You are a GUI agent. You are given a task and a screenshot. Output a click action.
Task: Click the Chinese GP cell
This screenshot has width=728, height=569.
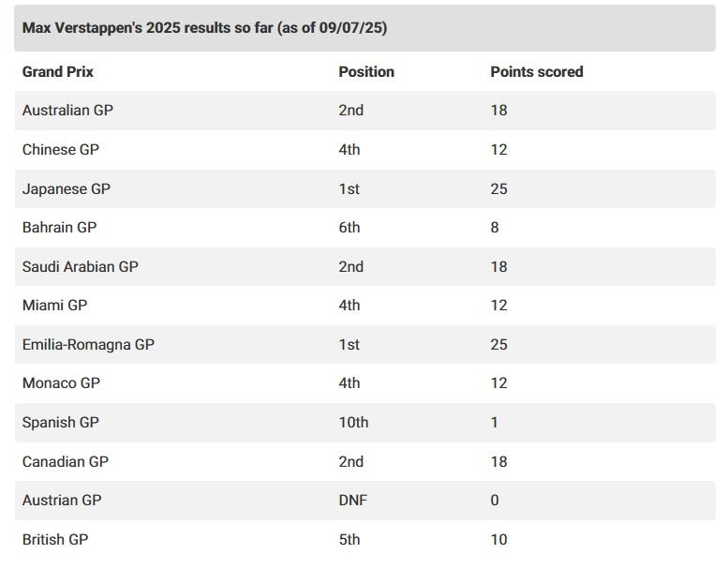(61, 150)
